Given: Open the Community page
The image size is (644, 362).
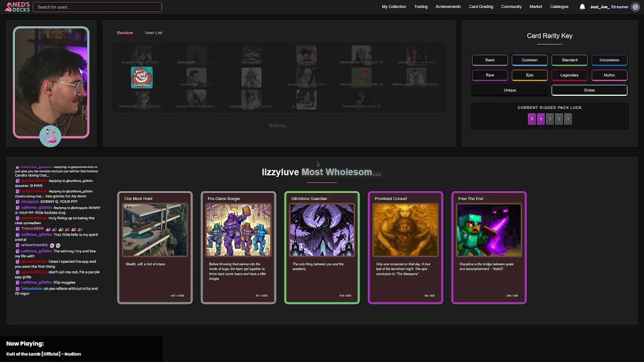Looking at the screenshot, I should (511, 7).
